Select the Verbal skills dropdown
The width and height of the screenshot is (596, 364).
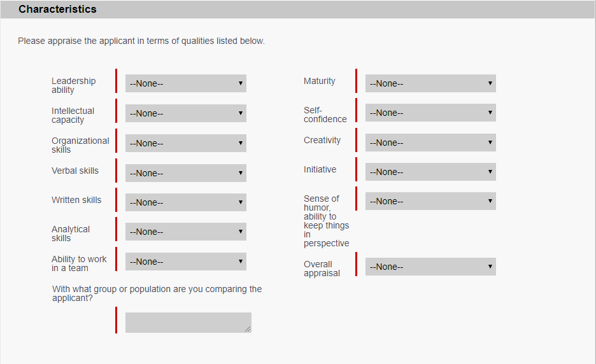(x=185, y=173)
